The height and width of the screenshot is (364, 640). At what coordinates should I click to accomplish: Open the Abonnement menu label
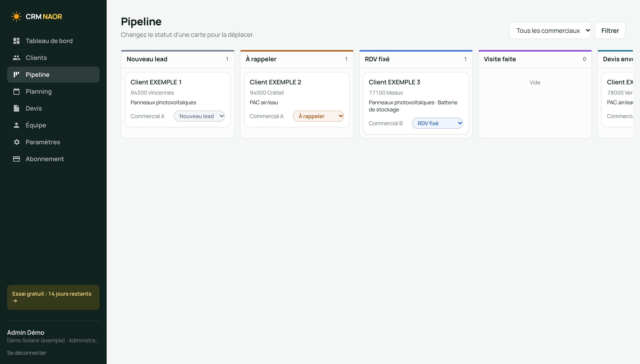(45, 159)
